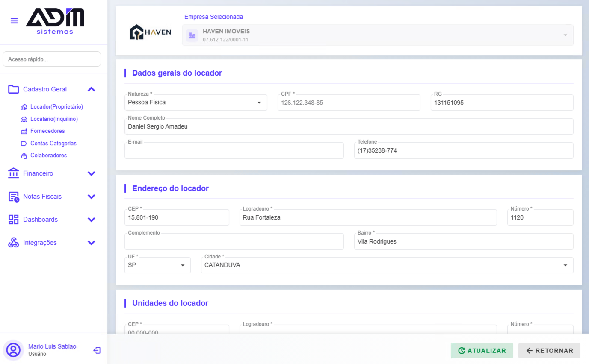Viewport: 589px width, 364px height.
Task: Click the Complemento field
Action: 234,241
